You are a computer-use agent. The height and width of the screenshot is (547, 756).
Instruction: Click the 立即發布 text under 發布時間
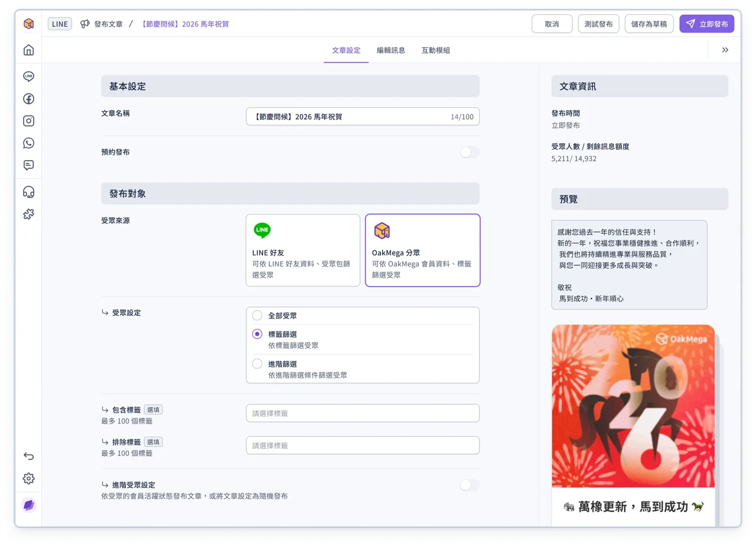coord(566,126)
